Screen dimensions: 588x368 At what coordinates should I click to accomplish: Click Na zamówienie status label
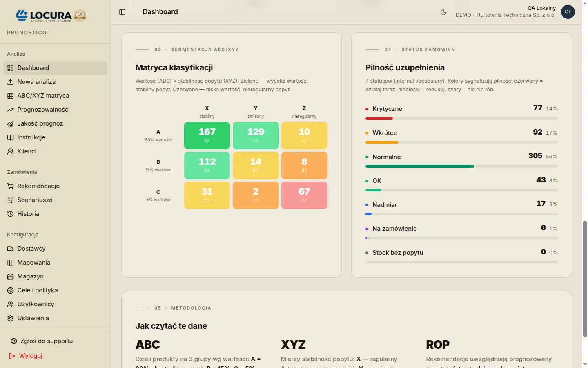394,229
